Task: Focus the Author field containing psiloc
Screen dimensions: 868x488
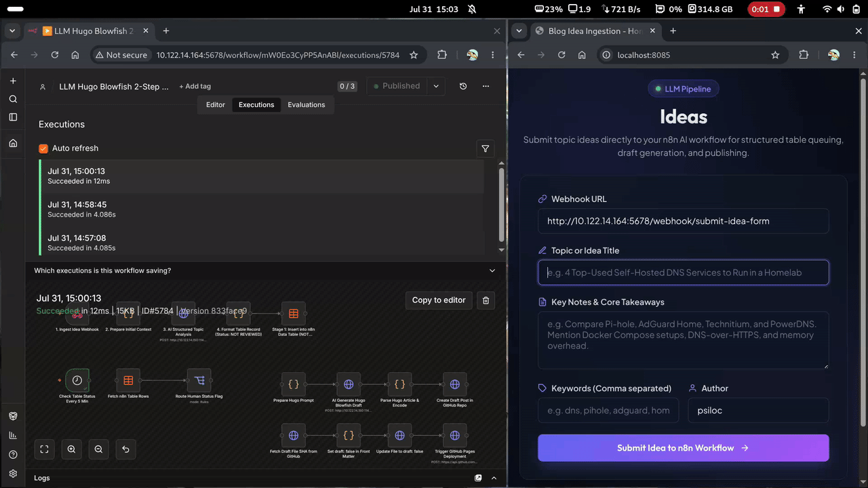Action: [758, 410]
